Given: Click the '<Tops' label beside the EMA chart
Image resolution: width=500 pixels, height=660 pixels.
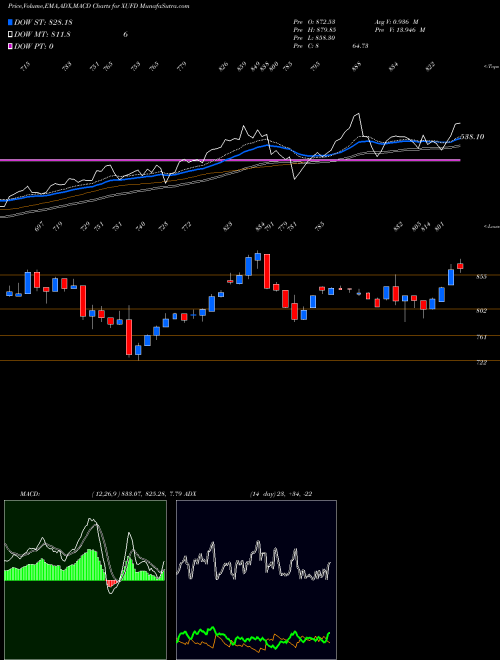Looking at the screenshot, I should pyautogui.click(x=491, y=67).
